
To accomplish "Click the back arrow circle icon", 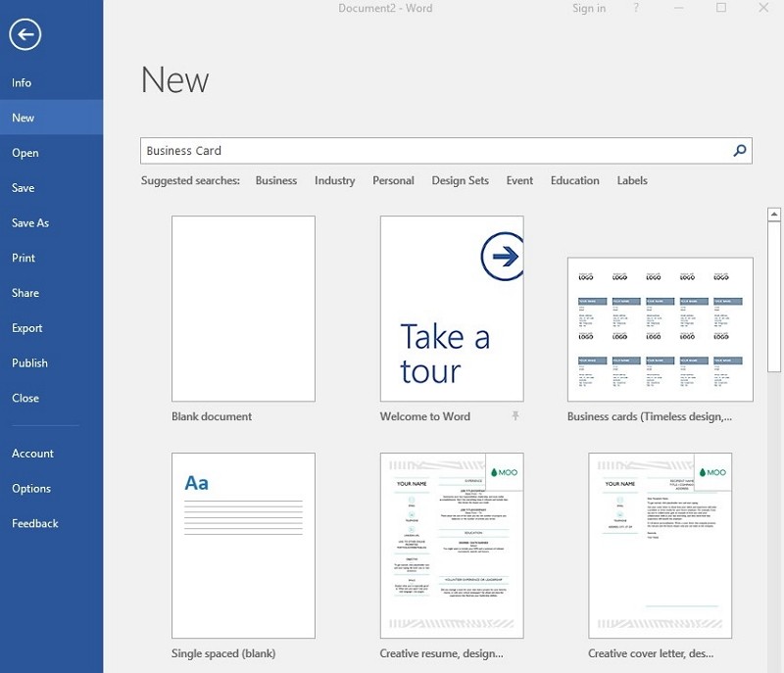I will (x=25, y=34).
